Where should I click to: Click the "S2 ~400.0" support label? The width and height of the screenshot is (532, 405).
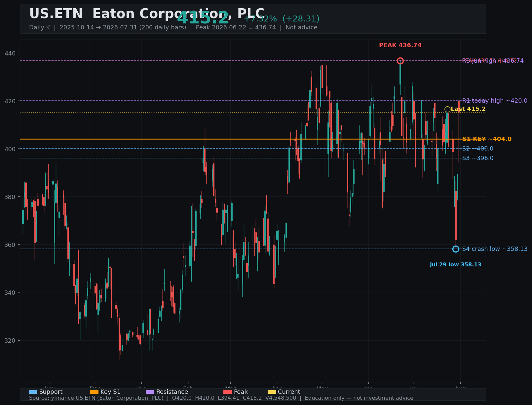[478, 149]
